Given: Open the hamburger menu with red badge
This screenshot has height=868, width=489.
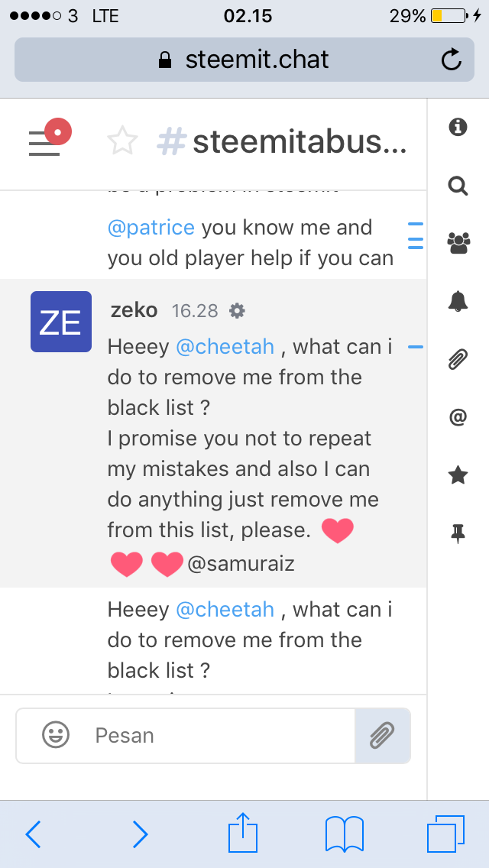Looking at the screenshot, I should click(49, 138).
